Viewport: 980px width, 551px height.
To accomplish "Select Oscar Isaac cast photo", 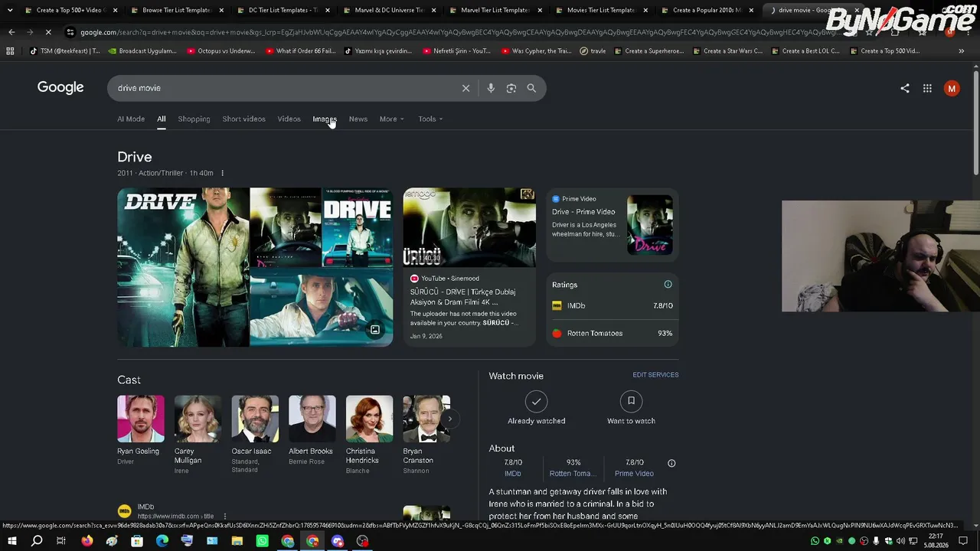I will pyautogui.click(x=255, y=419).
